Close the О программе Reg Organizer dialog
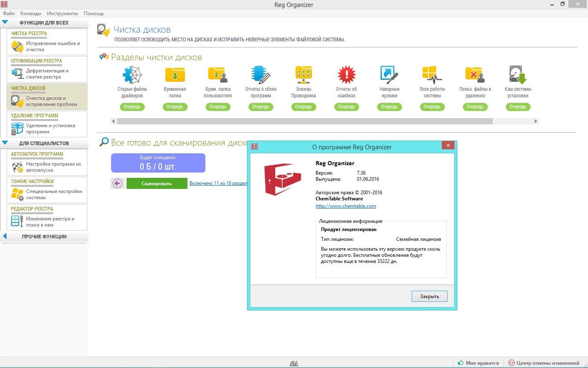The height and width of the screenshot is (368, 588). click(448, 145)
